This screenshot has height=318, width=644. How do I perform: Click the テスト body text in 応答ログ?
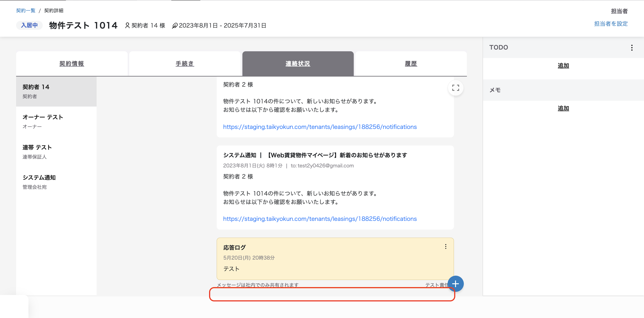click(x=231, y=269)
